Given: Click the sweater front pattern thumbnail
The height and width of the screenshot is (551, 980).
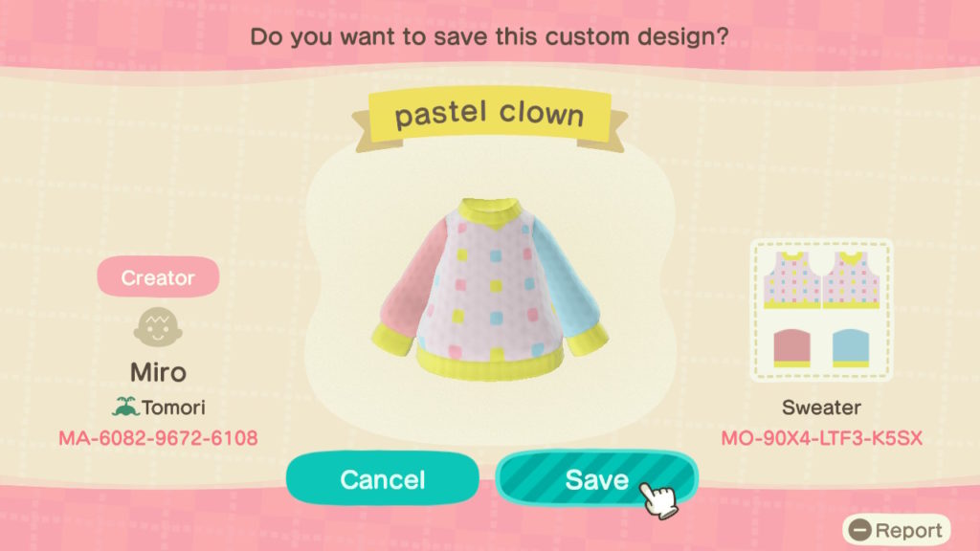Looking at the screenshot, I should click(791, 280).
